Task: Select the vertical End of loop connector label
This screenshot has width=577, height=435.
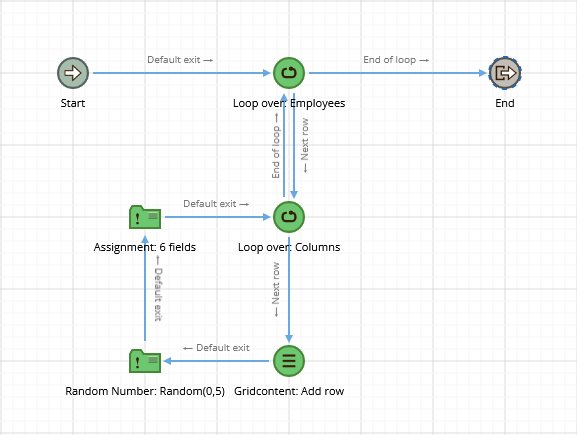Action: (x=276, y=146)
